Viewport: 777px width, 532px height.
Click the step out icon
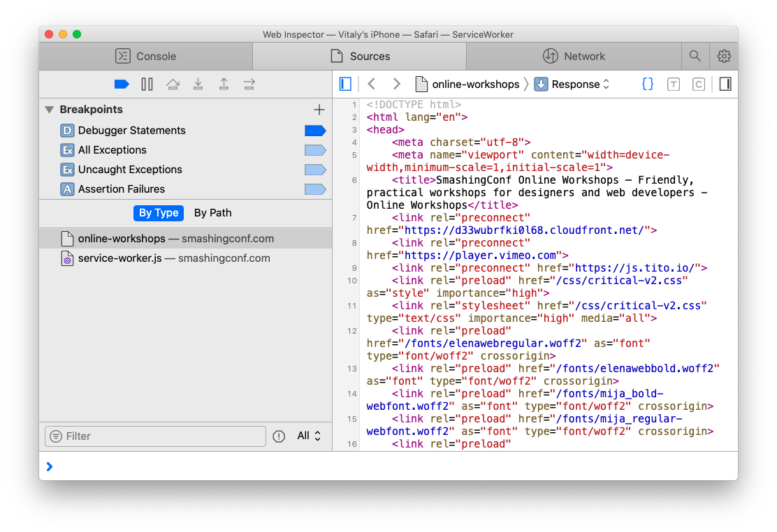(224, 84)
